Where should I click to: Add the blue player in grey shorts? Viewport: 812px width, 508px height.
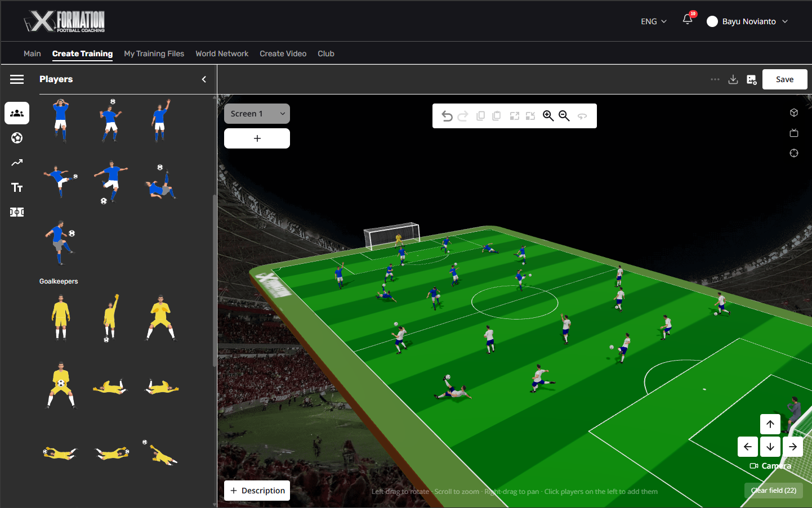61,242
